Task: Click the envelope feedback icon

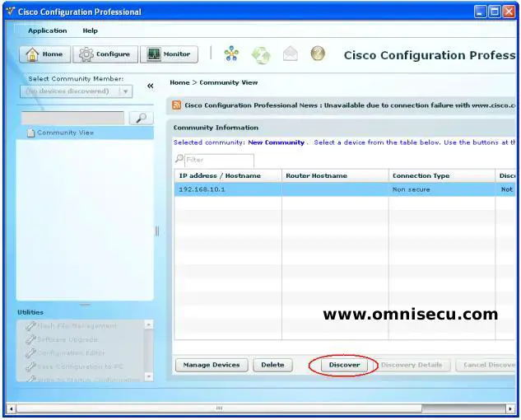Action: click(290, 54)
